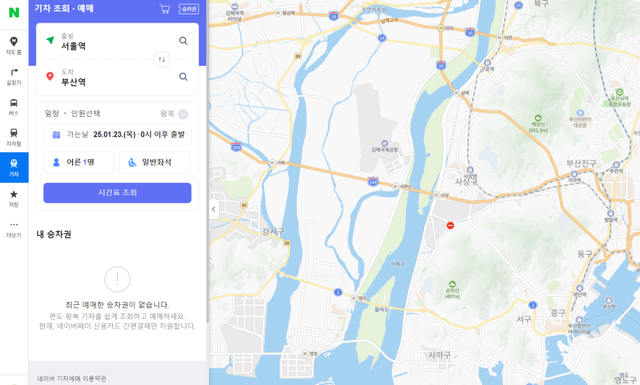The image size is (640, 385).
Task: Click 백양산 mountain icon on map
Action: tap(538, 118)
